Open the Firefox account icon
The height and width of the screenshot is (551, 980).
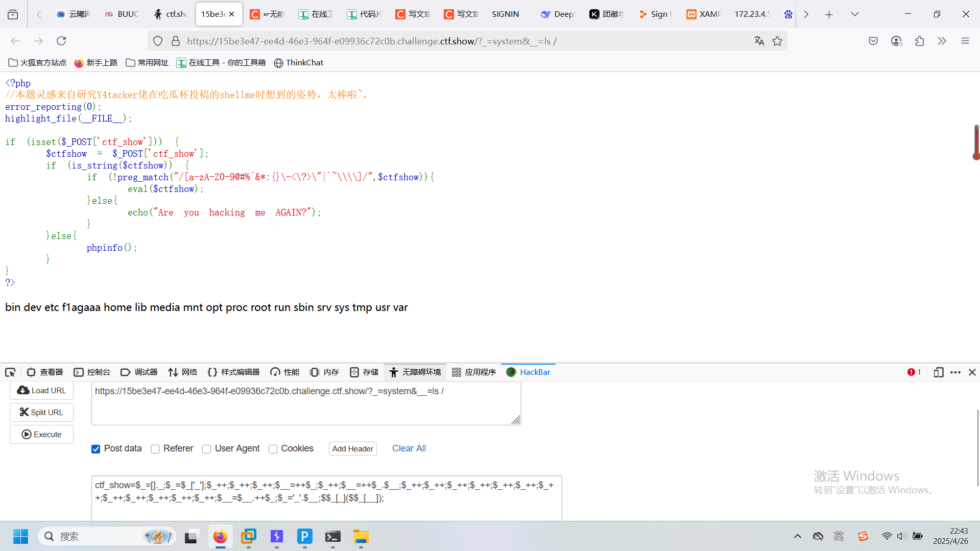(896, 41)
